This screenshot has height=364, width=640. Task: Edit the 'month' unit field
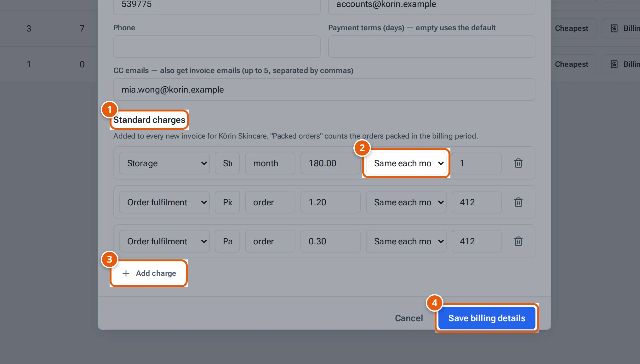click(270, 163)
